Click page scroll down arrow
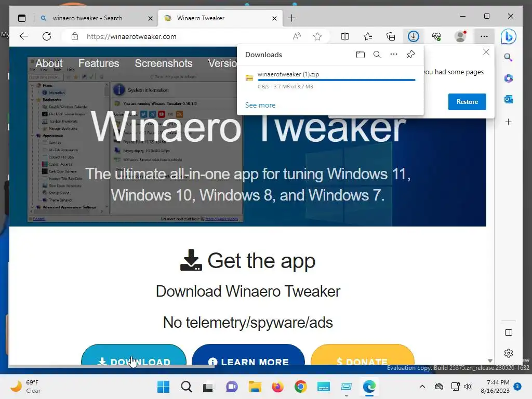This screenshot has height=399, width=532. (490, 361)
